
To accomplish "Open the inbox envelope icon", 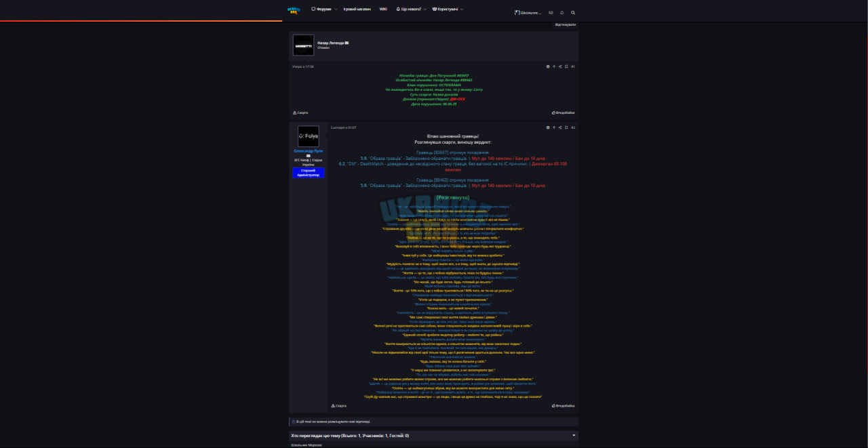I will click(551, 12).
